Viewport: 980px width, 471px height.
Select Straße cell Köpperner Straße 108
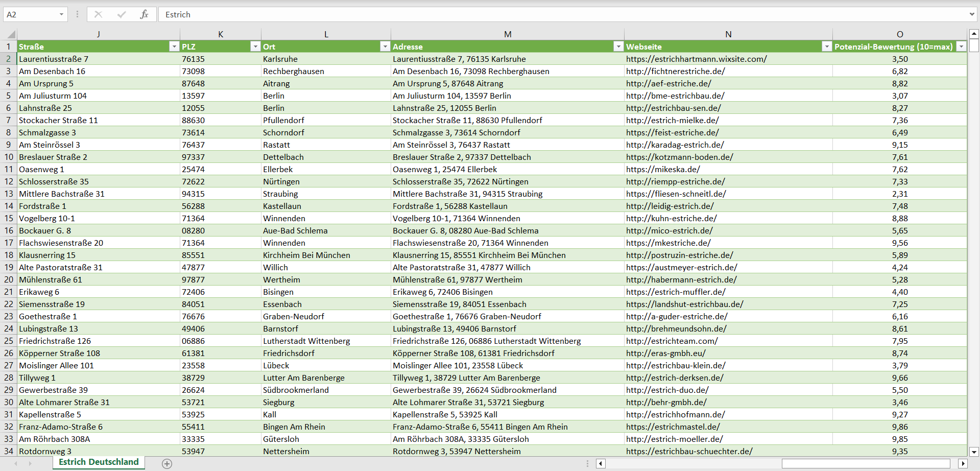(x=99, y=353)
